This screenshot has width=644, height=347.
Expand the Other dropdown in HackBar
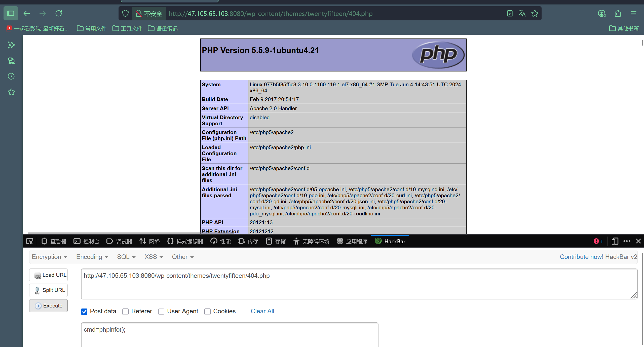click(183, 257)
